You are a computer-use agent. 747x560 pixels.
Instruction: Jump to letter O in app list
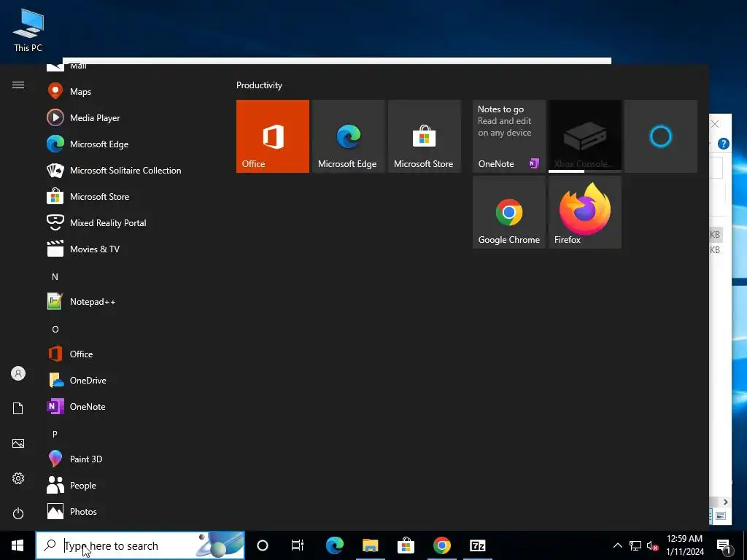55,329
